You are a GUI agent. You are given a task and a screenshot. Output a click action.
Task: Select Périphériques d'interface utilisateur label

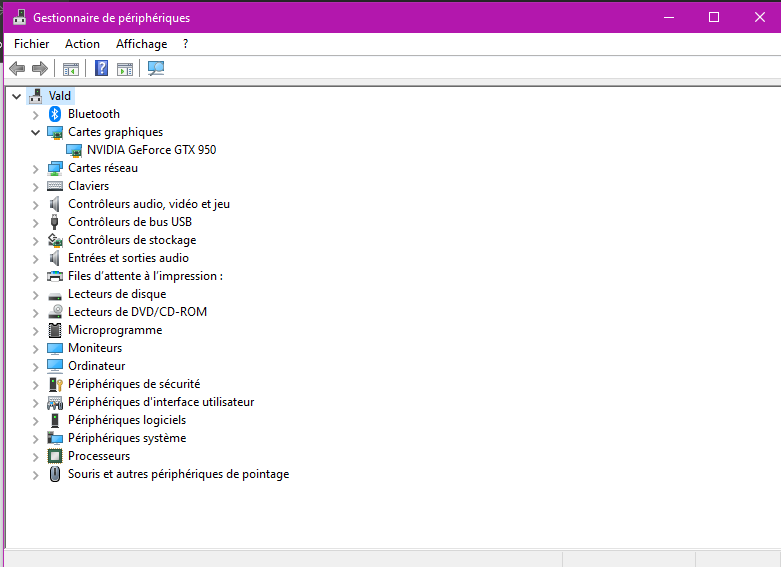tap(161, 402)
